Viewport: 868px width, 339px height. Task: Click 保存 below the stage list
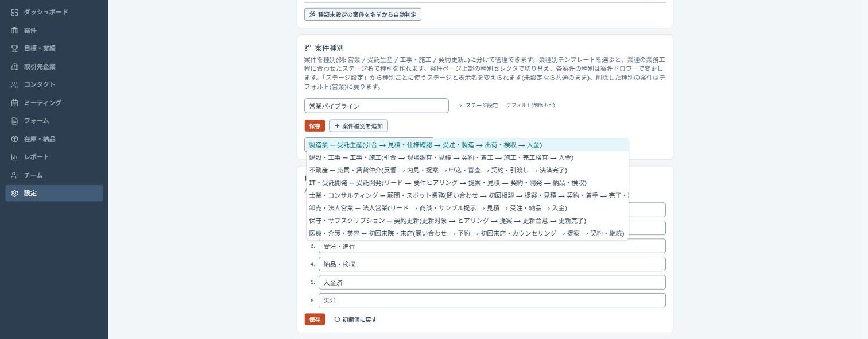tap(315, 319)
